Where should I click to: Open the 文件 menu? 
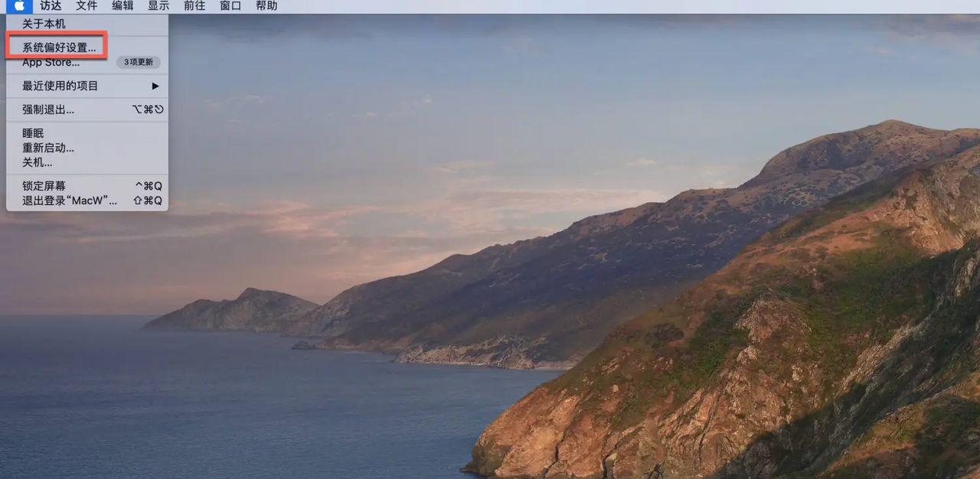(x=87, y=6)
